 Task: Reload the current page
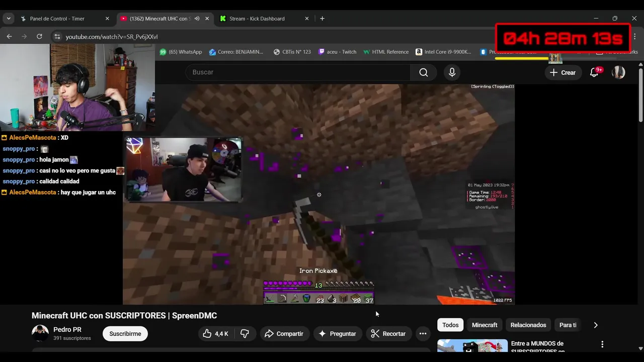point(39,37)
